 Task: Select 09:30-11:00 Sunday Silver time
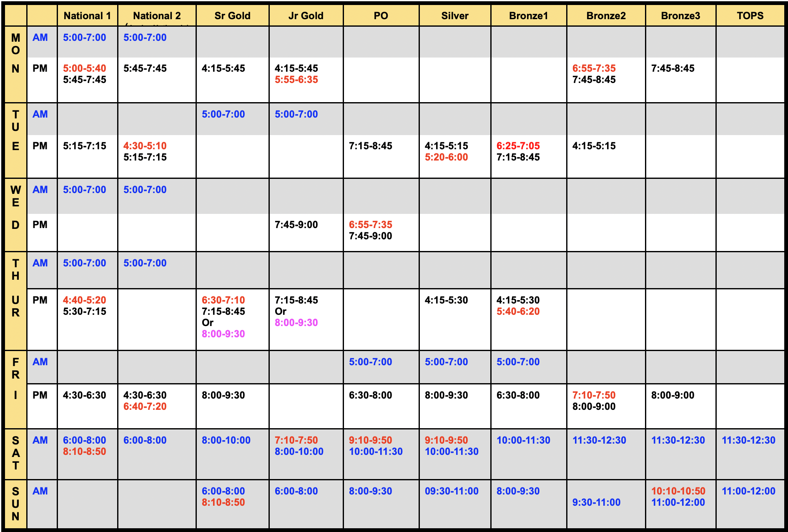point(451,491)
